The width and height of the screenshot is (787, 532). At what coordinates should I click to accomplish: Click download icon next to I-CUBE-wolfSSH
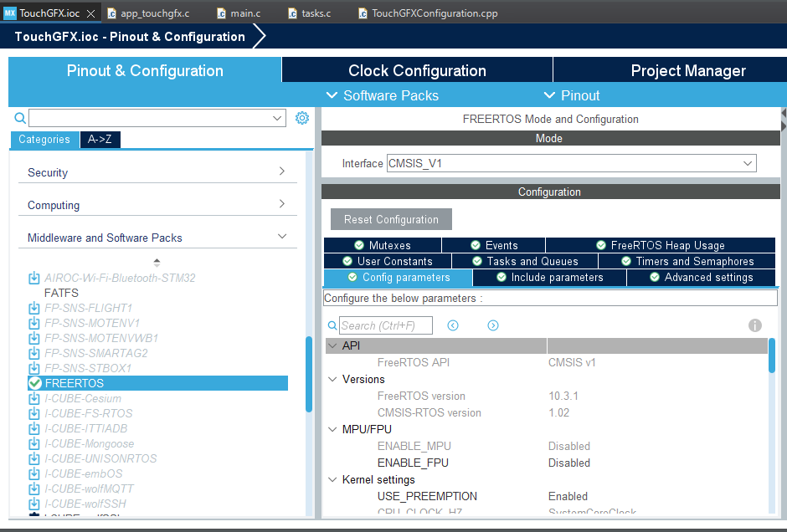pos(33,504)
